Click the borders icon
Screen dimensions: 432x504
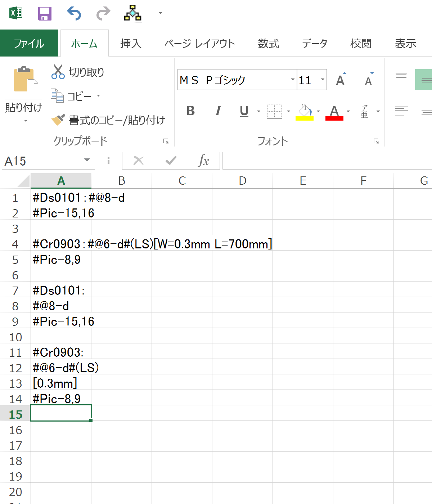274,111
